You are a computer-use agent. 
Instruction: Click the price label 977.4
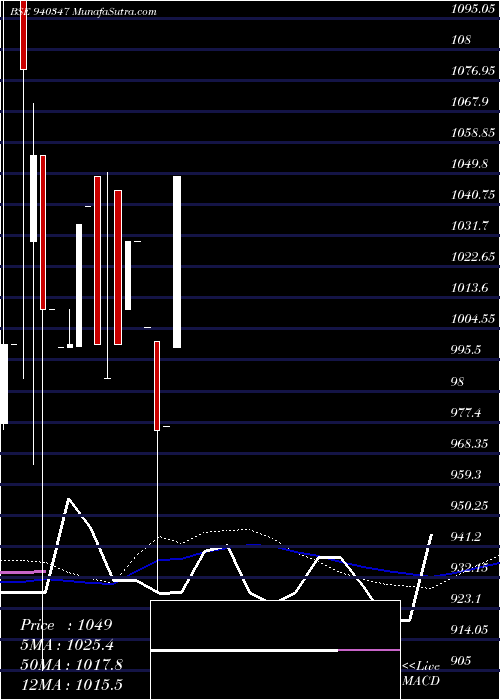467,412
